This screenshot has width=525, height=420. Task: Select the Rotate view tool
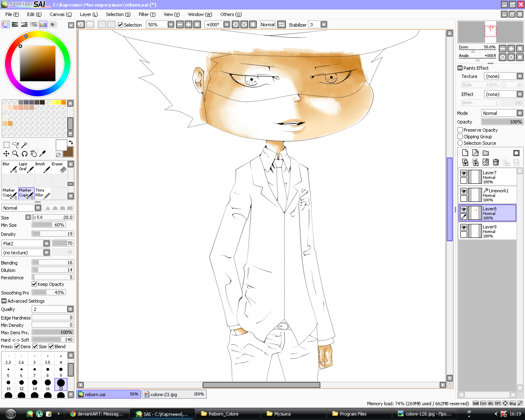(x=25, y=153)
